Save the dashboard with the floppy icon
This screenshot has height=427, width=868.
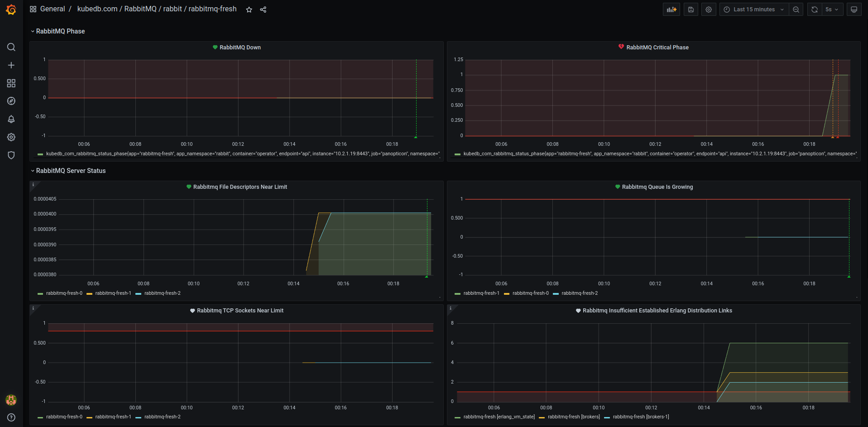[691, 9]
